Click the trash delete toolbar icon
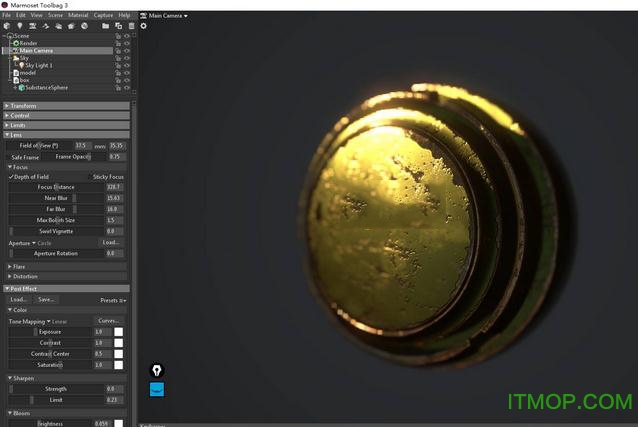Screen dimensions: 638x427 click(130, 26)
